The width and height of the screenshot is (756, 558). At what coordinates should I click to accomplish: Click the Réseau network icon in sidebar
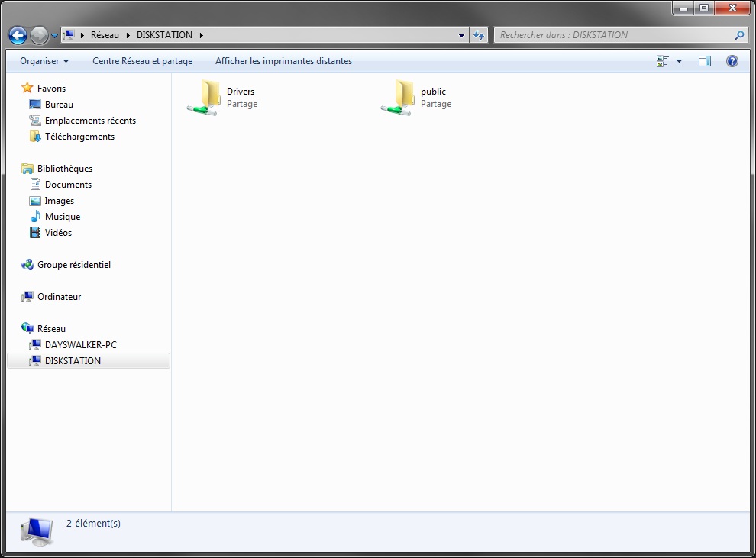pyautogui.click(x=27, y=329)
